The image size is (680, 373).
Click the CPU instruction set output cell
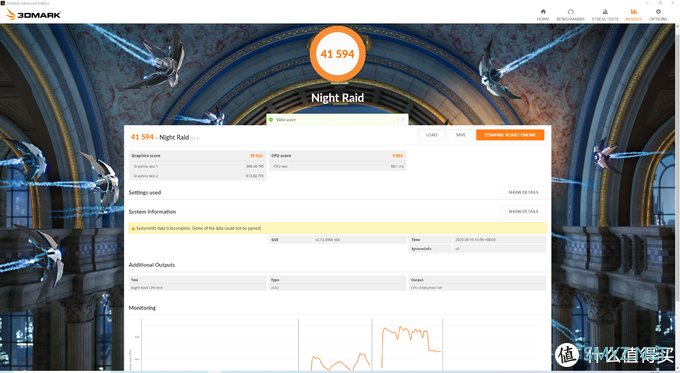477,288
